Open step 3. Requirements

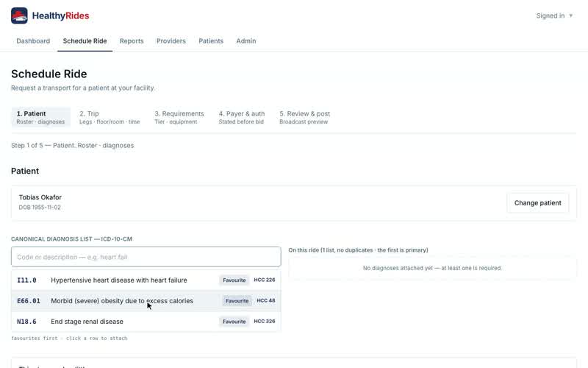(179, 117)
